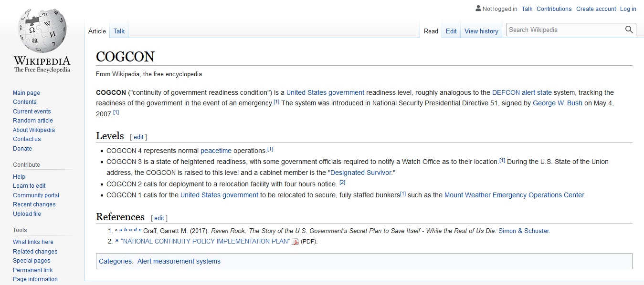Open the About Wikipedia link

coord(34,130)
